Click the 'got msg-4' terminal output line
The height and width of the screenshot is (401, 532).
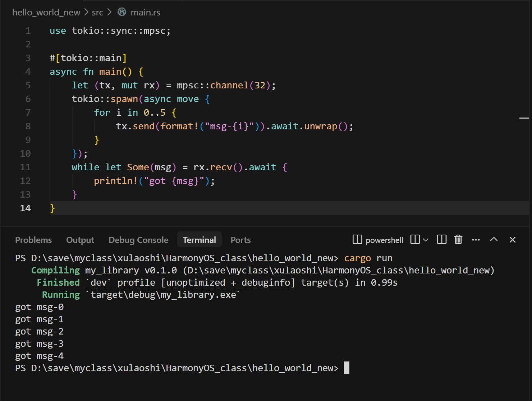(40, 356)
